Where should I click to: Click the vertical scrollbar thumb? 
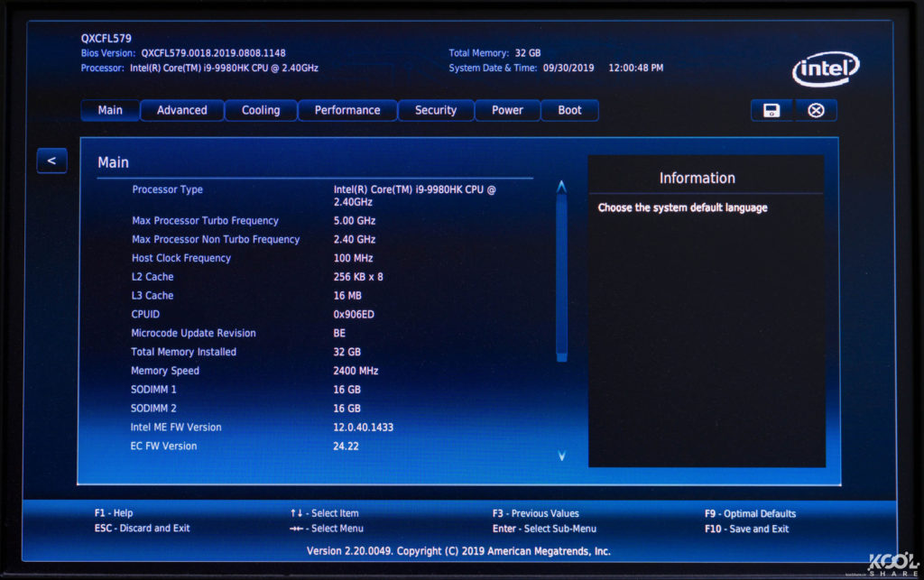point(561,277)
